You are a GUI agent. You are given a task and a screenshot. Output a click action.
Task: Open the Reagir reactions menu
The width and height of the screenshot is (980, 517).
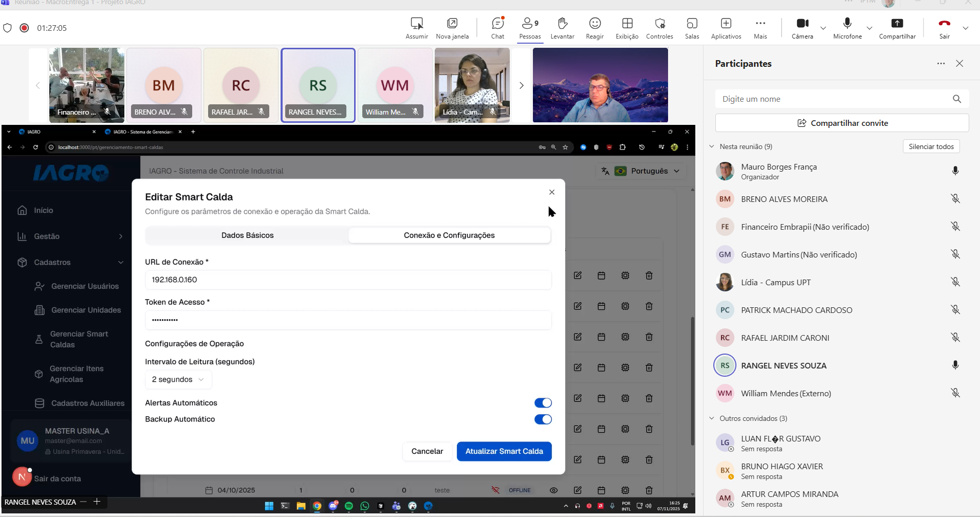tap(595, 28)
